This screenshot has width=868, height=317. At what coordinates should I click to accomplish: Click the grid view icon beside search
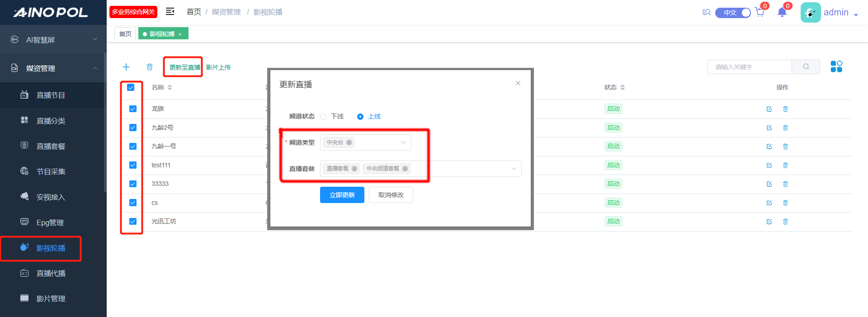(x=836, y=66)
